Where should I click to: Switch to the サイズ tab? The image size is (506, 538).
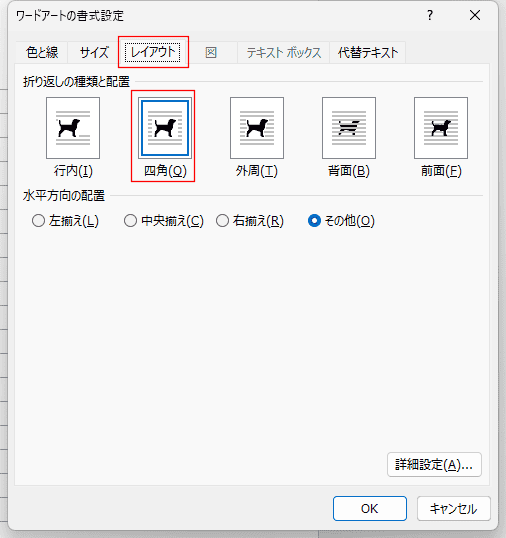click(x=94, y=52)
